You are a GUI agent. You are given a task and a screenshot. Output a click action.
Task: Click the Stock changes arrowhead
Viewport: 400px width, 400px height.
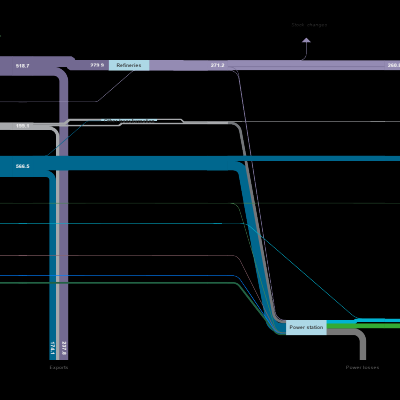[306, 40]
